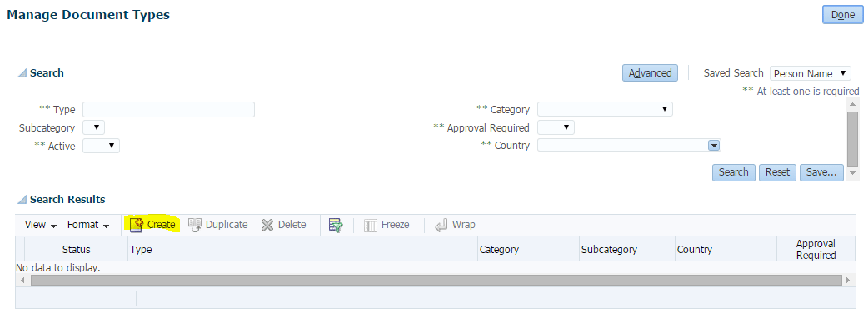Viewport: 868px width, 313px height.
Task: Click the horizontal scrollbar in results table
Action: tap(436, 281)
